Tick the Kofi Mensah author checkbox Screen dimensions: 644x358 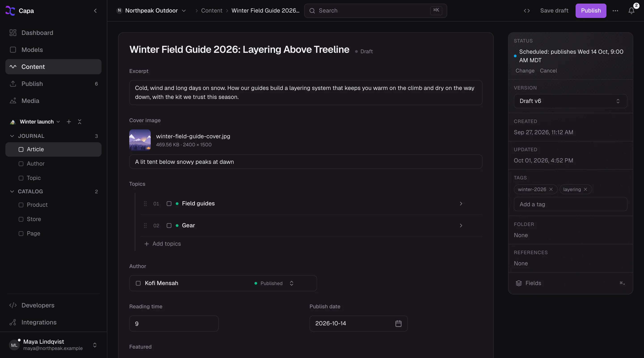(138, 283)
